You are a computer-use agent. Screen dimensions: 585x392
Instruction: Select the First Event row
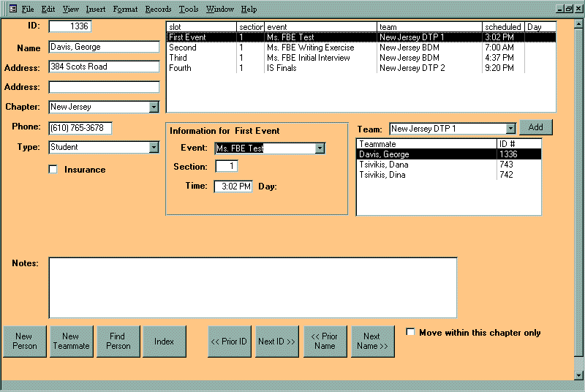click(361, 37)
